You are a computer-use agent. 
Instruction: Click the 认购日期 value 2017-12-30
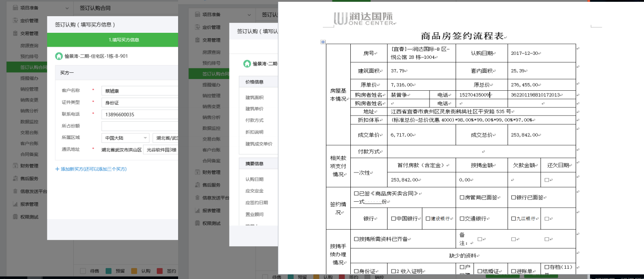[x=525, y=53]
